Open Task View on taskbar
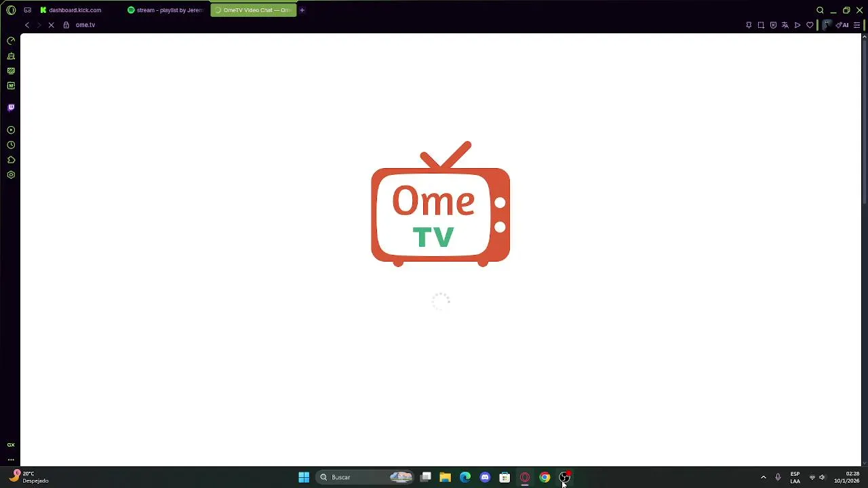This screenshot has height=488, width=868. [x=426, y=477]
